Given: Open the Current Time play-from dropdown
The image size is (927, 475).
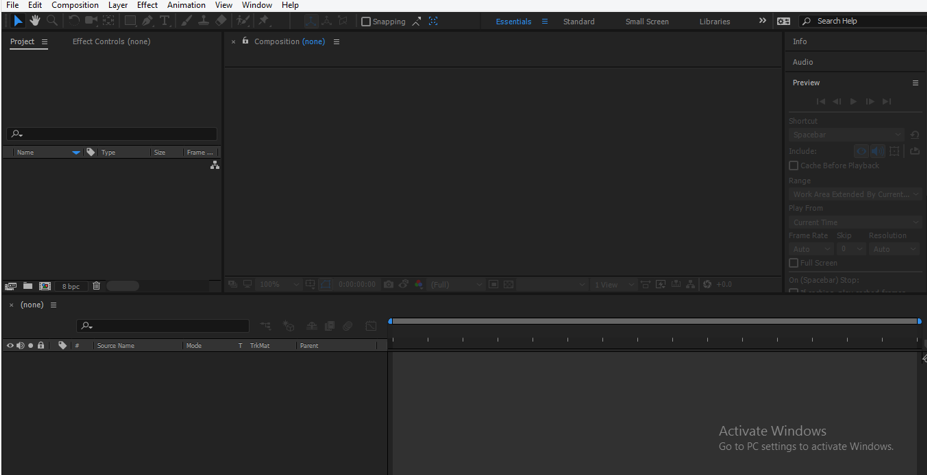Looking at the screenshot, I should point(855,222).
